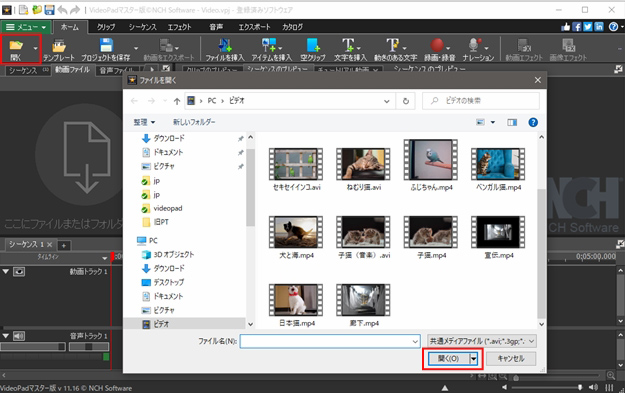Click the help question mark in title area
This screenshot has height=393, width=625.
click(x=613, y=27)
